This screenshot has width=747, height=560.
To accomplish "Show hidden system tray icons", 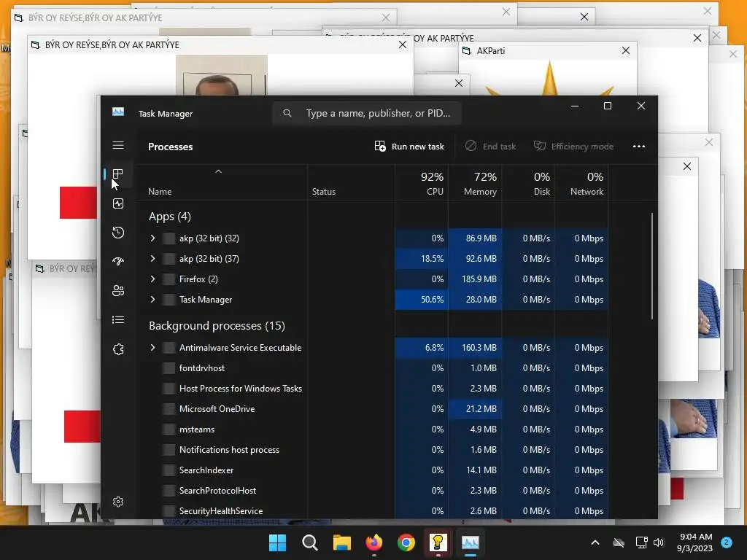I will (595, 542).
